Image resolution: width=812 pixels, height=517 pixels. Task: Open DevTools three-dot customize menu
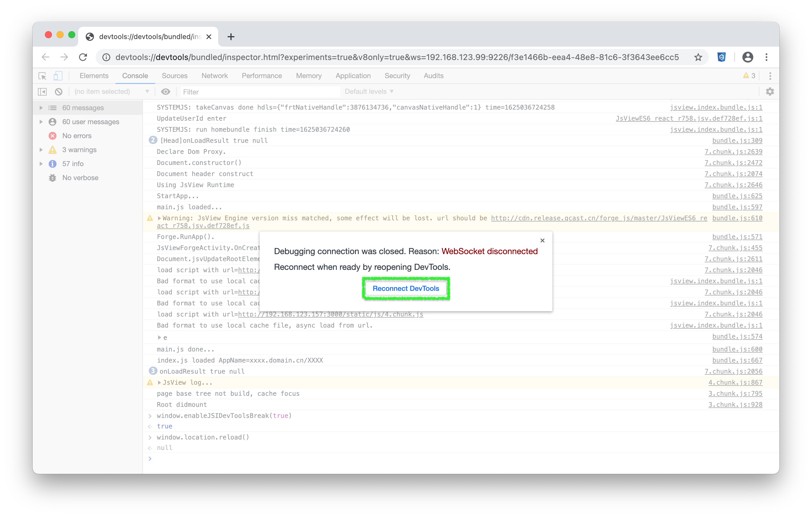click(770, 76)
